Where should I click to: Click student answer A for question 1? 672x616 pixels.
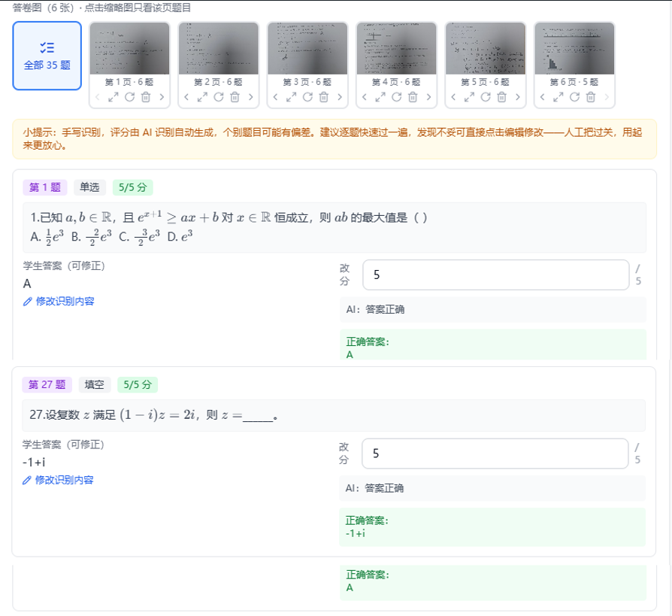coord(27,284)
